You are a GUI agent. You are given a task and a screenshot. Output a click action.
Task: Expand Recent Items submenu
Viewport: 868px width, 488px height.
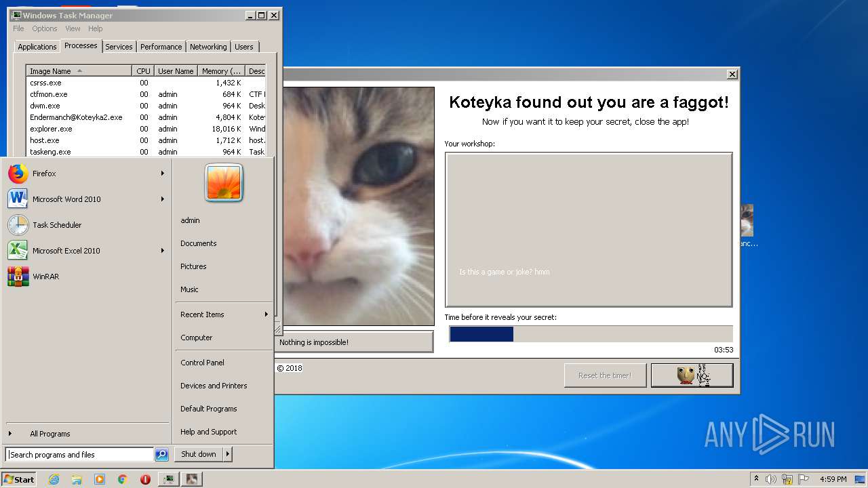[224, 314]
